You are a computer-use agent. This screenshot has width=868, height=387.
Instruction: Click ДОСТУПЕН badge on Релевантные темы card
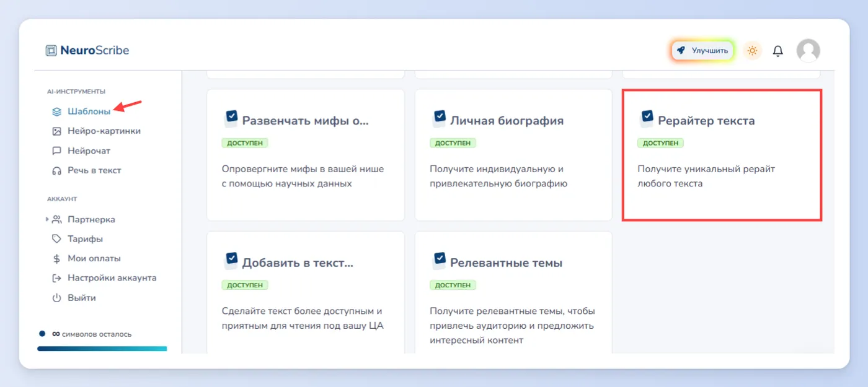point(453,285)
